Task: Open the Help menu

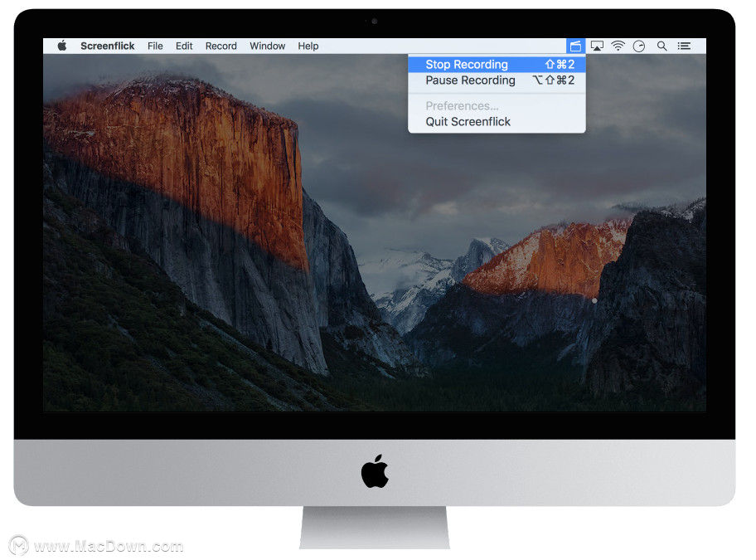Action: point(308,46)
